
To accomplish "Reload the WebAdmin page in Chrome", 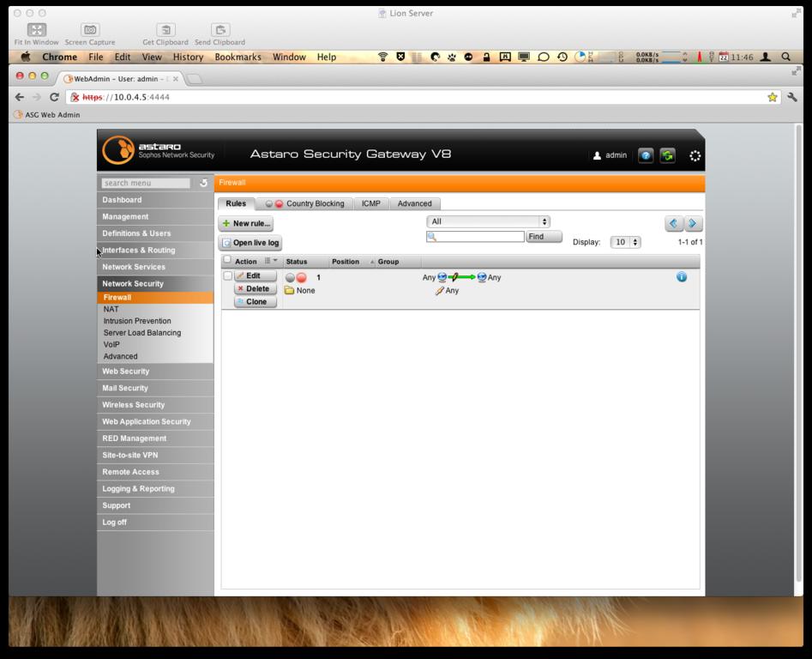I will click(x=54, y=97).
